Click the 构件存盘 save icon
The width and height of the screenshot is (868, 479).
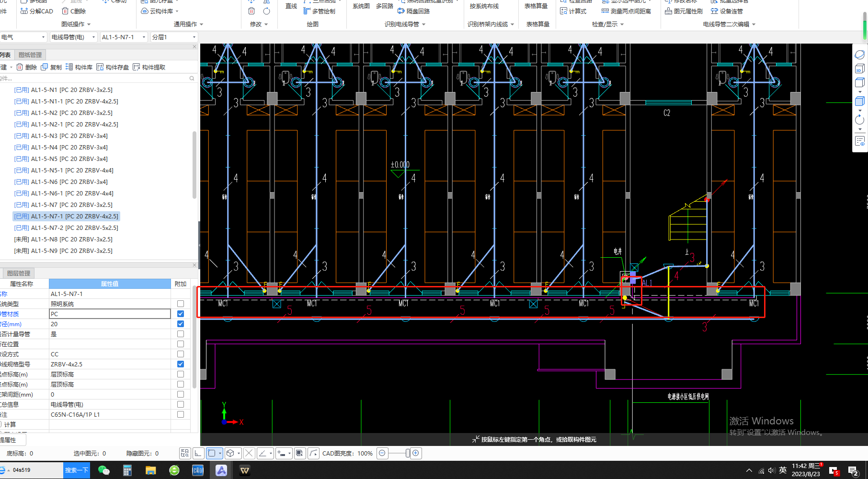point(100,67)
